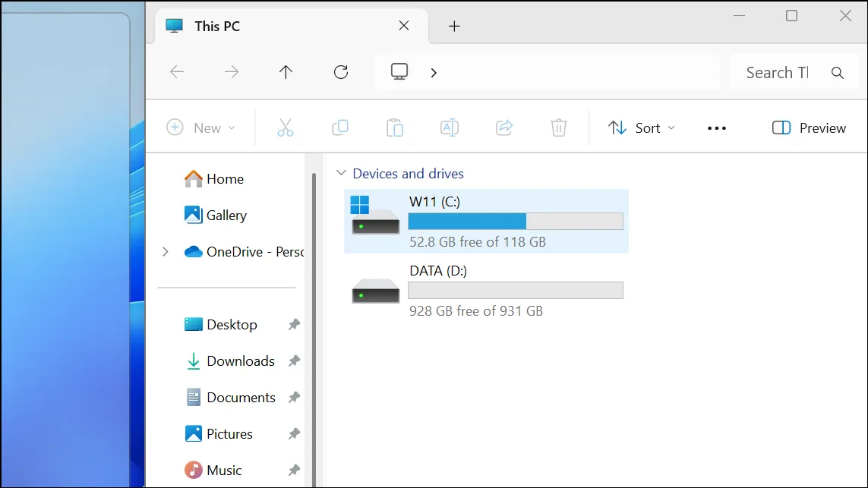Open the Desktop quick access folder
Image resolution: width=868 pixels, height=488 pixels.
[x=220, y=325]
